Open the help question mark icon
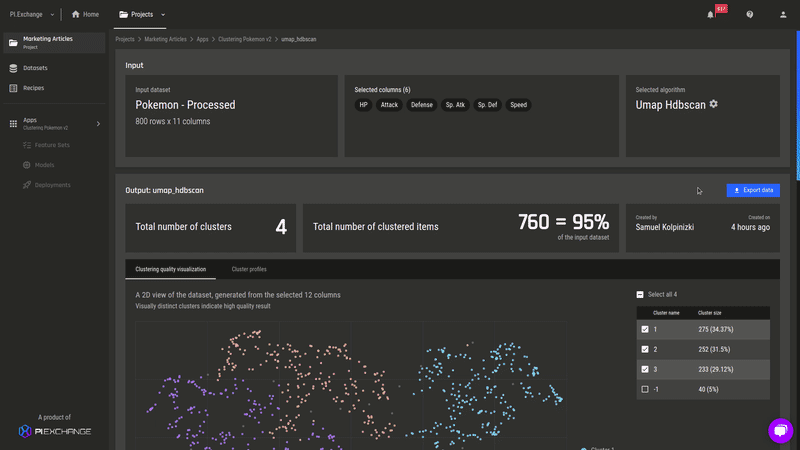 click(x=749, y=15)
